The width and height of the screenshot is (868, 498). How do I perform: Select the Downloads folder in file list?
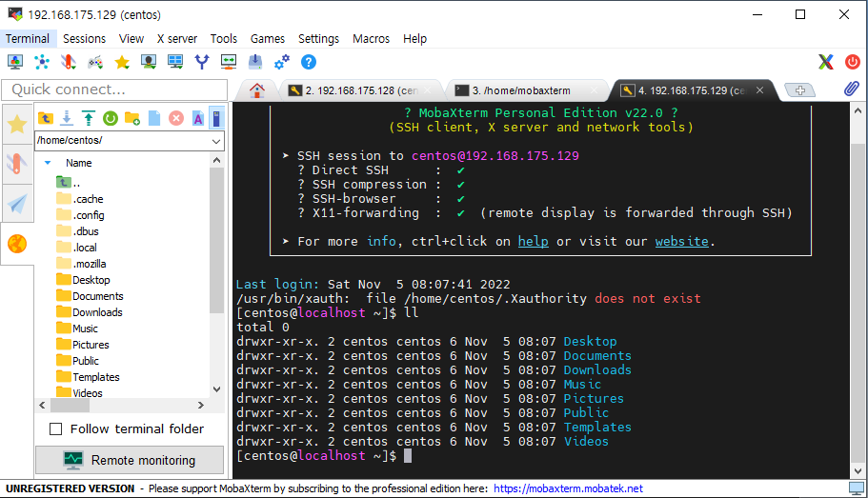click(x=90, y=312)
